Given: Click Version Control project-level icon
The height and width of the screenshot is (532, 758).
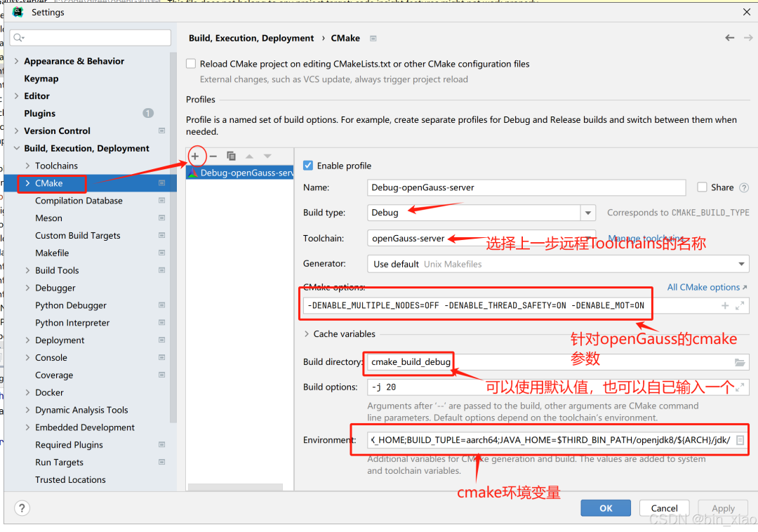Looking at the screenshot, I should pos(162,131).
